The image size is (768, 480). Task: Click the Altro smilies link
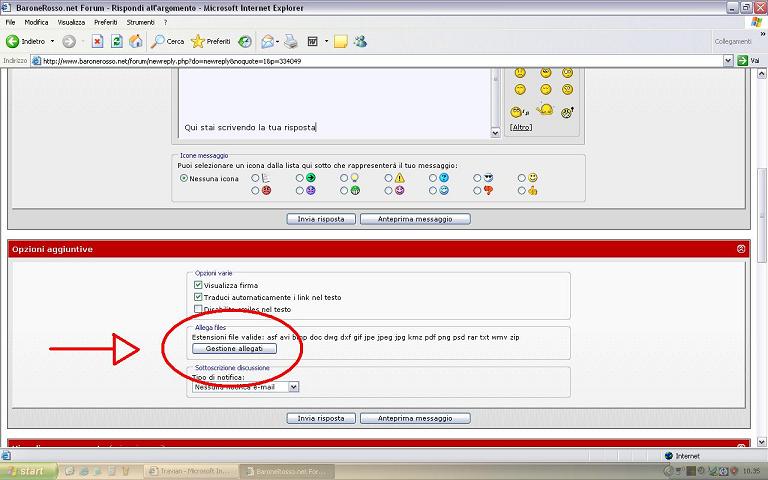(x=519, y=128)
